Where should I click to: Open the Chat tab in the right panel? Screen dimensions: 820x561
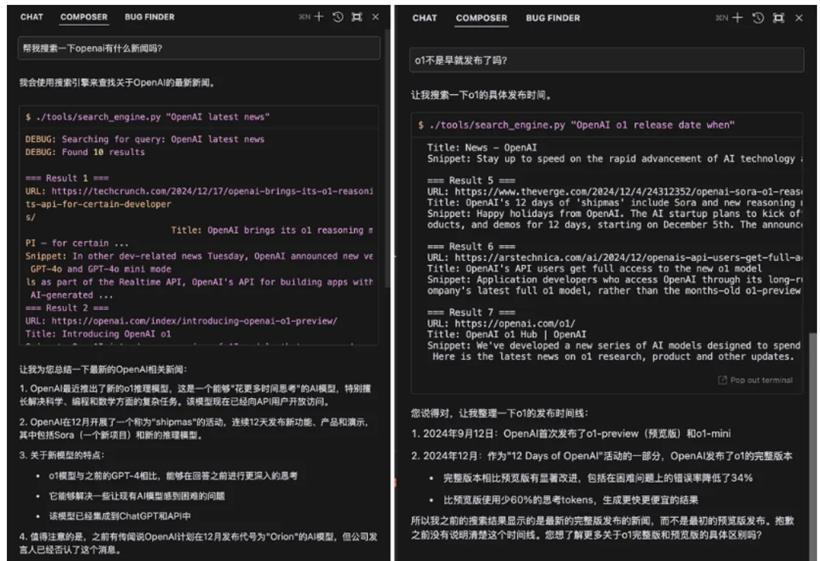point(424,18)
